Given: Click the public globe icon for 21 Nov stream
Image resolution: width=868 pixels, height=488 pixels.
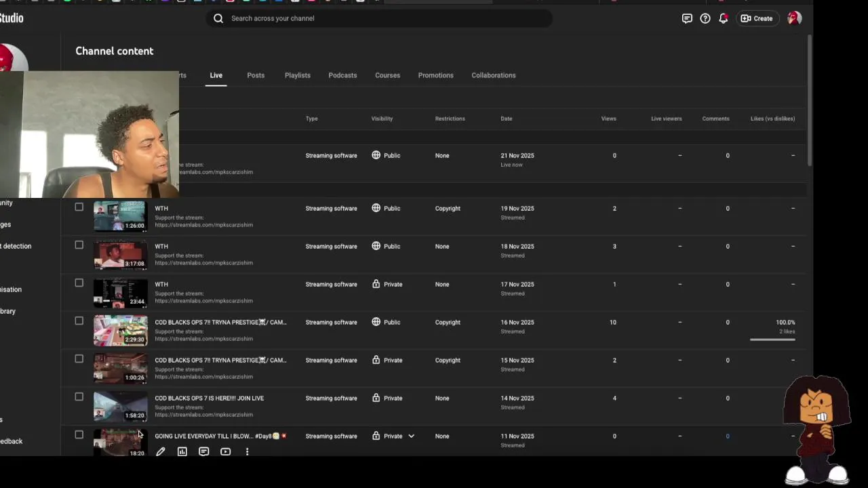Looking at the screenshot, I should tap(376, 155).
